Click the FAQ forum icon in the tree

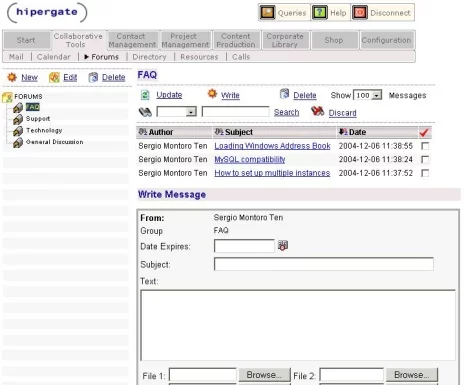point(18,107)
